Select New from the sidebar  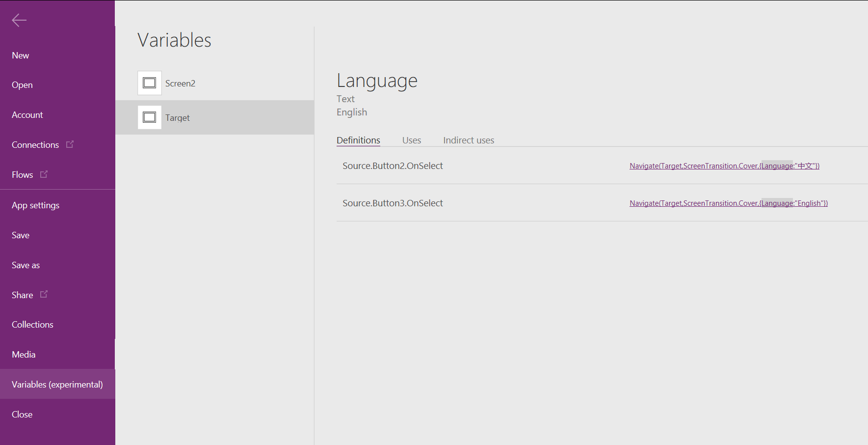20,55
